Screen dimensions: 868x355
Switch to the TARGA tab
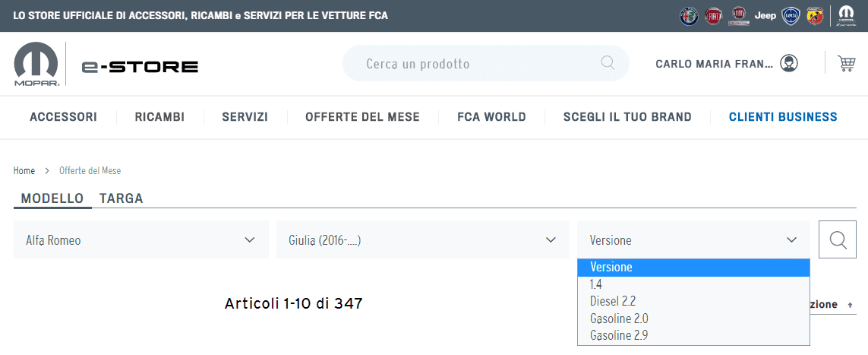(x=122, y=198)
